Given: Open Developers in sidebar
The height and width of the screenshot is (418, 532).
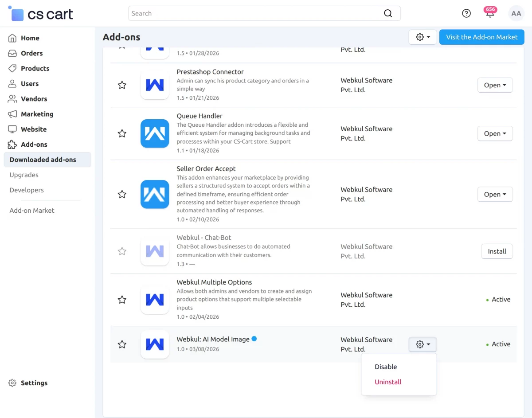Looking at the screenshot, I should pos(27,190).
